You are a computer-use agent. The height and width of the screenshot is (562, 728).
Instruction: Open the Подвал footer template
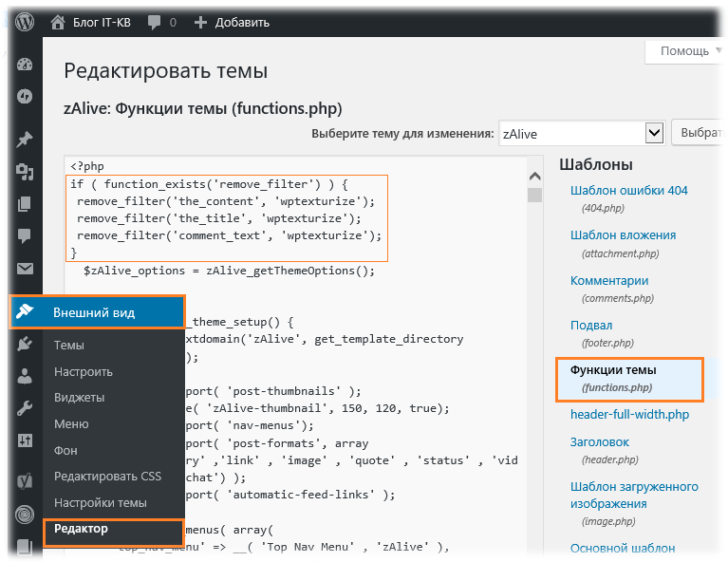click(x=591, y=325)
